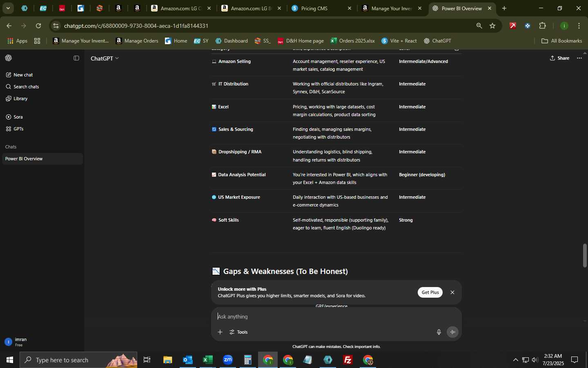Start voice mode with the waveform icon
The height and width of the screenshot is (368, 588).
[x=453, y=332]
